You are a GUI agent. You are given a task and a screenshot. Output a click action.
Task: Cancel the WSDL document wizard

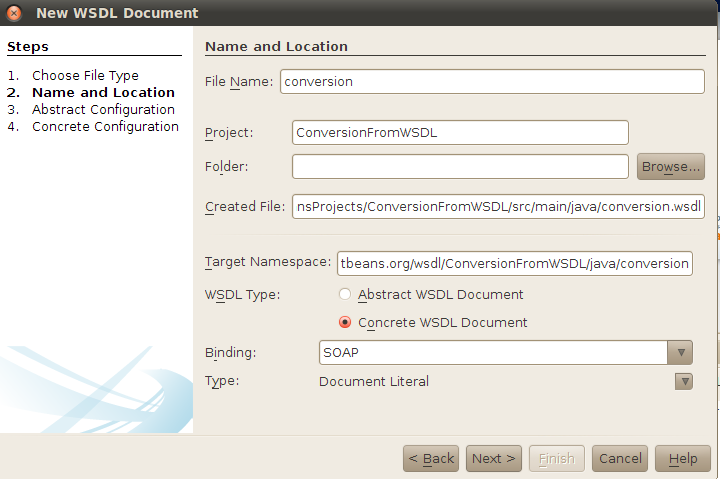620,458
